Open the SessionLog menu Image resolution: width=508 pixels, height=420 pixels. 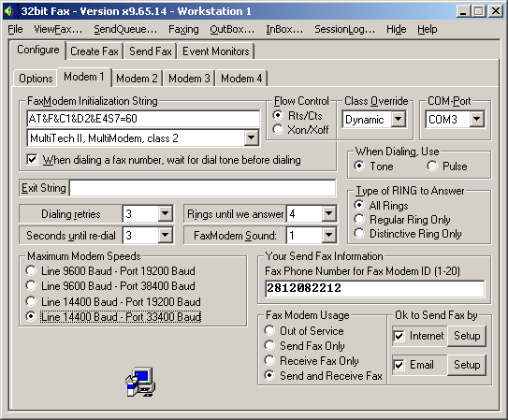tap(344, 30)
